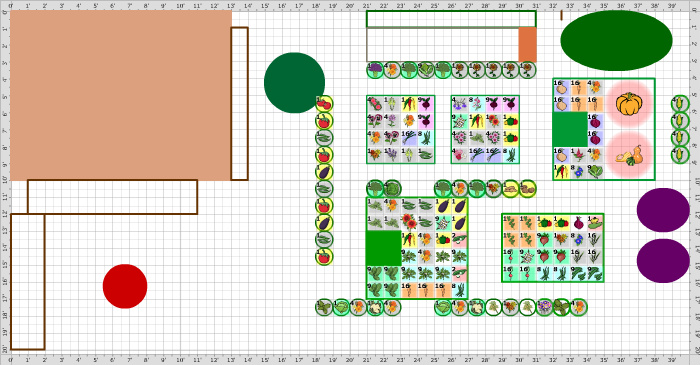This screenshot has width=700, height=365.
Task: Select the single red onion icon
Action: click(x=578, y=222)
